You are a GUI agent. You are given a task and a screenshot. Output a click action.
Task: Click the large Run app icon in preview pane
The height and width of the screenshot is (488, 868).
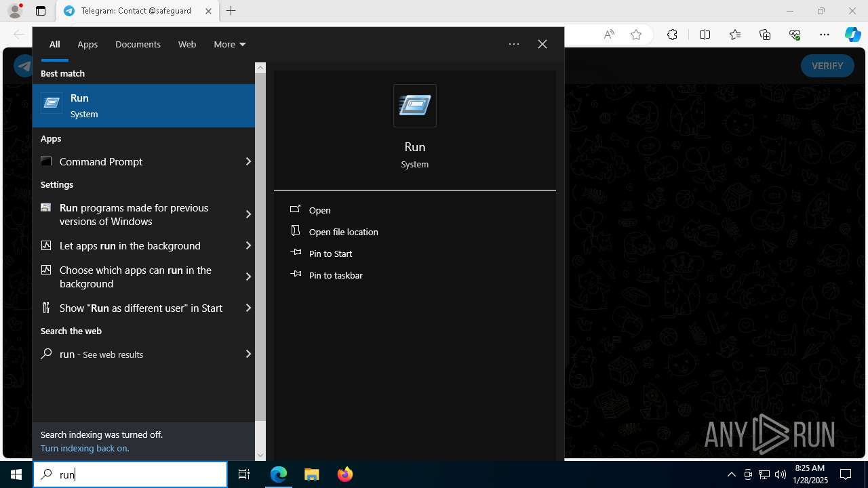pyautogui.click(x=415, y=106)
